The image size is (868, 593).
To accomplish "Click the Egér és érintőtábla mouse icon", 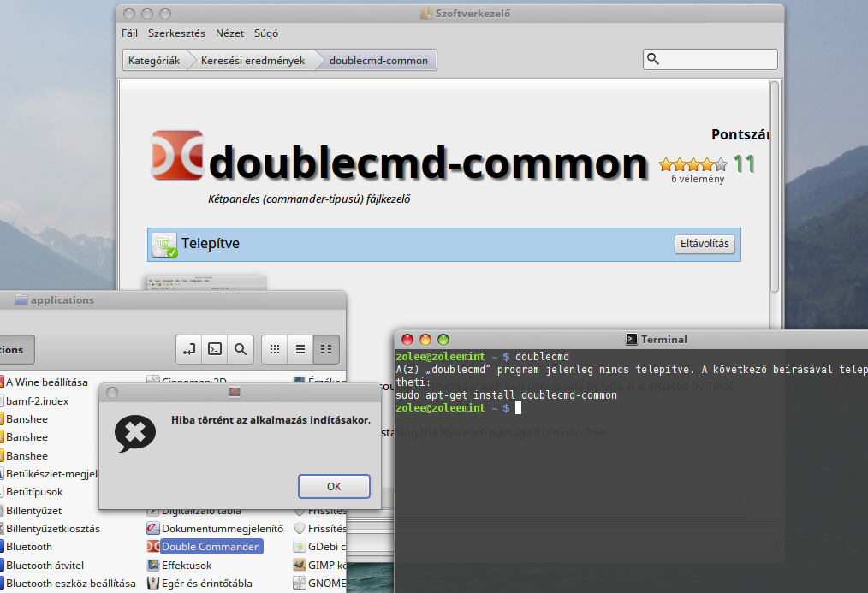I will pos(152,583).
